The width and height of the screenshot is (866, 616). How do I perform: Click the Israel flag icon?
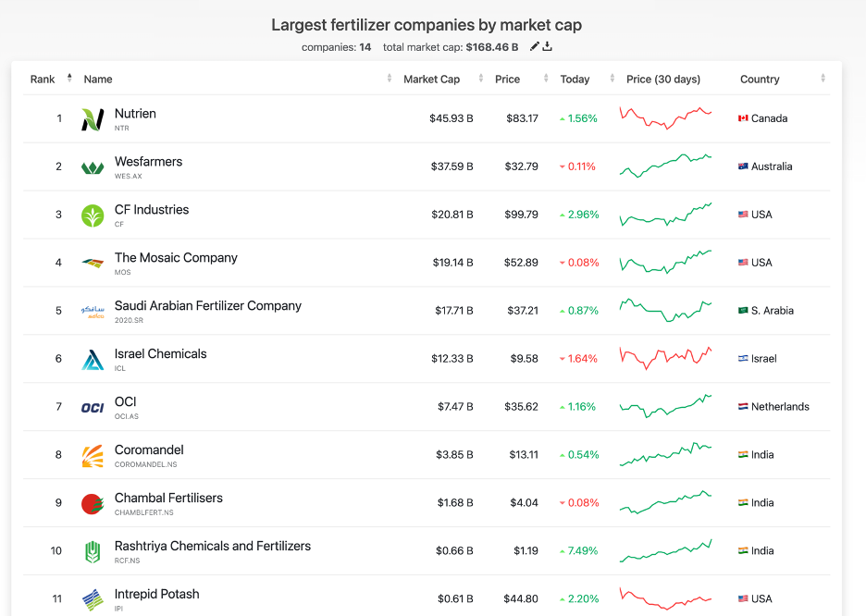(x=743, y=358)
